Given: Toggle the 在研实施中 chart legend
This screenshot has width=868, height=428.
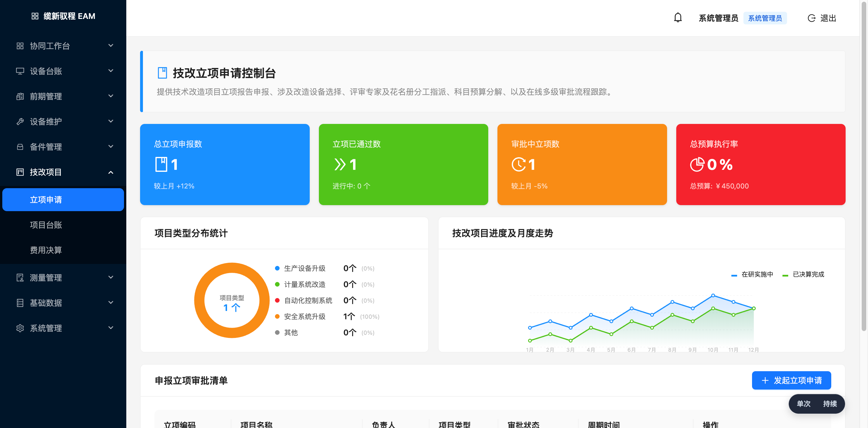Looking at the screenshot, I should (x=752, y=275).
